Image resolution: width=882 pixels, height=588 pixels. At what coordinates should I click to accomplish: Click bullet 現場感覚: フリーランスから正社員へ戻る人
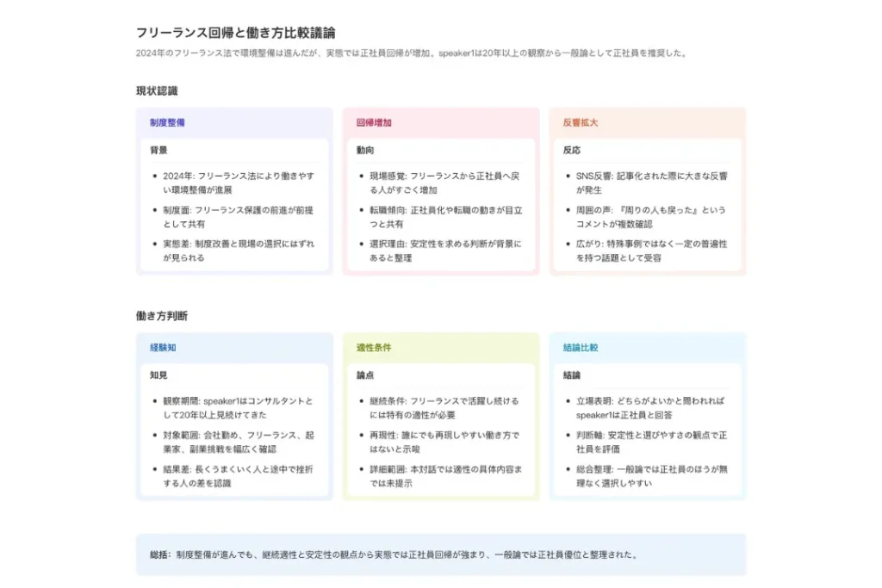coord(444,183)
